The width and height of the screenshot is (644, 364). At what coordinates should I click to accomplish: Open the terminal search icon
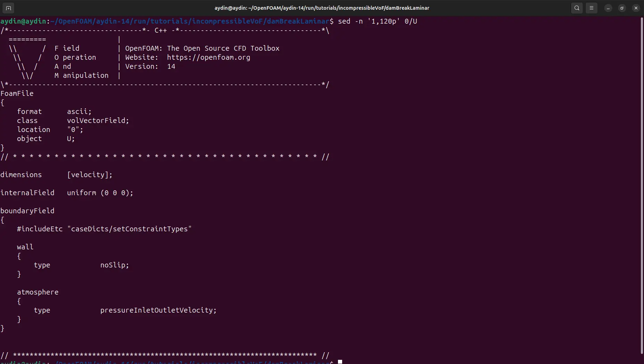(x=577, y=8)
